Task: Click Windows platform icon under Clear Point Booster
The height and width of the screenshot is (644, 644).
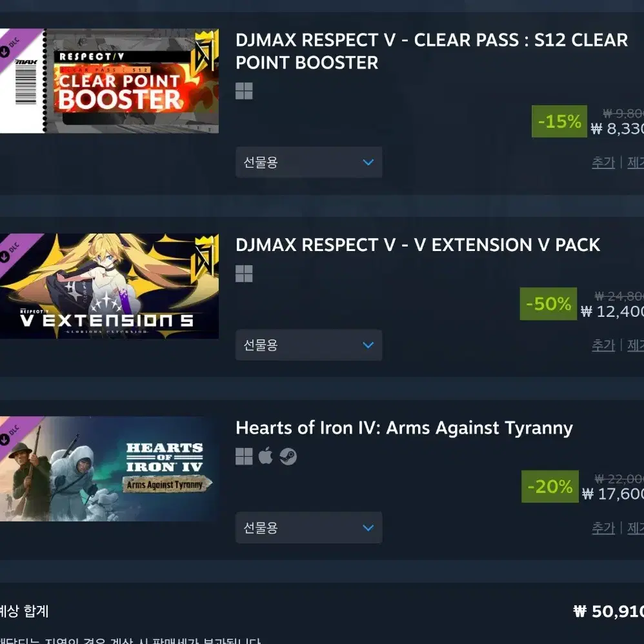Action: click(244, 91)
